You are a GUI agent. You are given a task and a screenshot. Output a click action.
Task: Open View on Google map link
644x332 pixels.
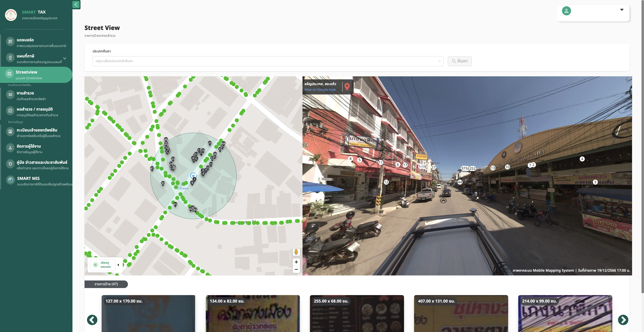[x=320, y=90]
